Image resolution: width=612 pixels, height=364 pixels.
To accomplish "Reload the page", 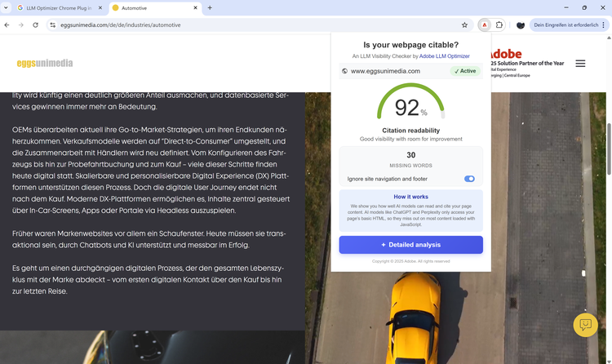I will (35, 25).
